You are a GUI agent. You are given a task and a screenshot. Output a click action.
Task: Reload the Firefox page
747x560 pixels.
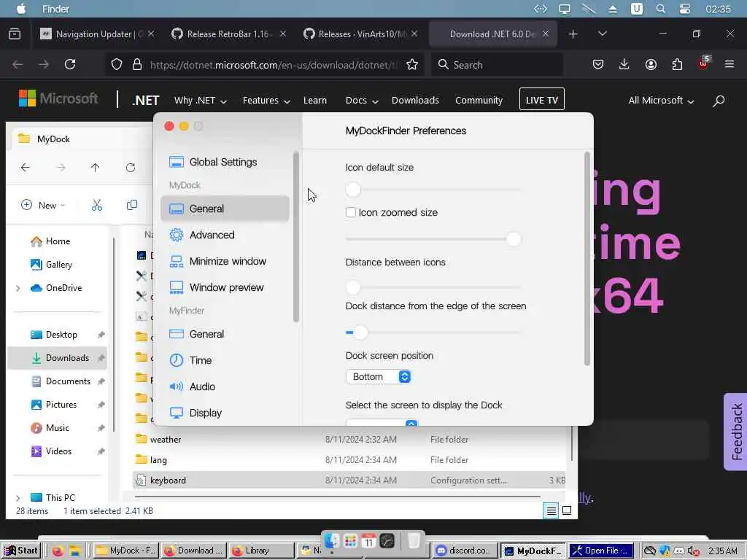click(x=70, y=64)
